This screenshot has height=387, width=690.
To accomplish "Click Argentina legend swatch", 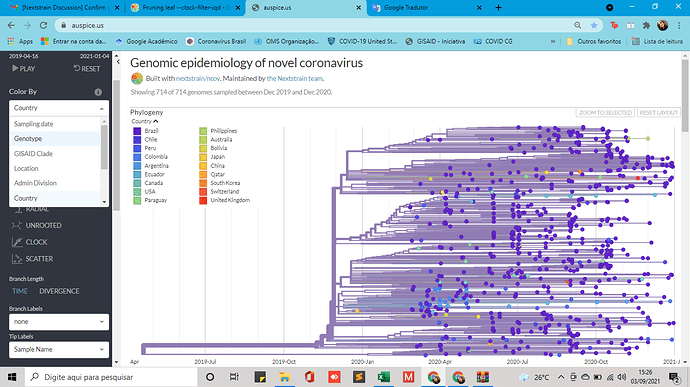I will click(137, 166).
